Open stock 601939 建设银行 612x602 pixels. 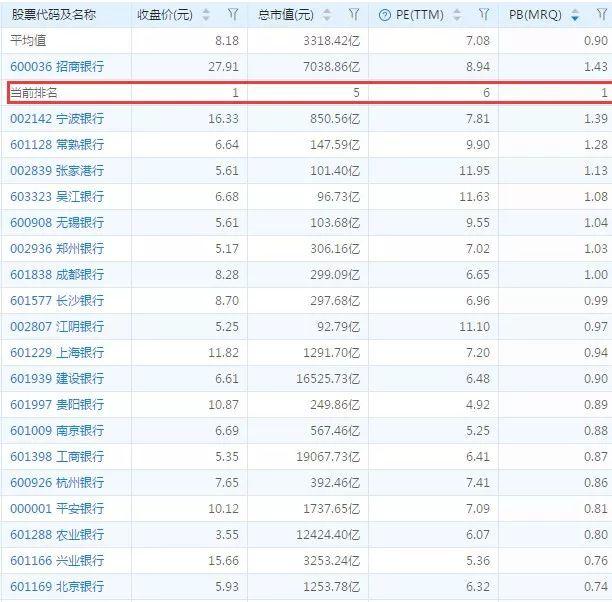tap(57, 378)
